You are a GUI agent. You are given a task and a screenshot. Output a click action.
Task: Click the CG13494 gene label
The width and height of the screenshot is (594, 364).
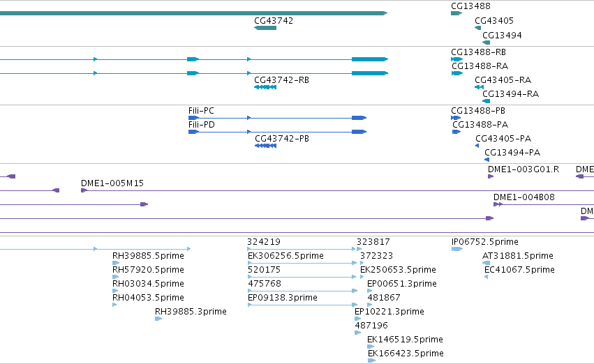(502, 36)
